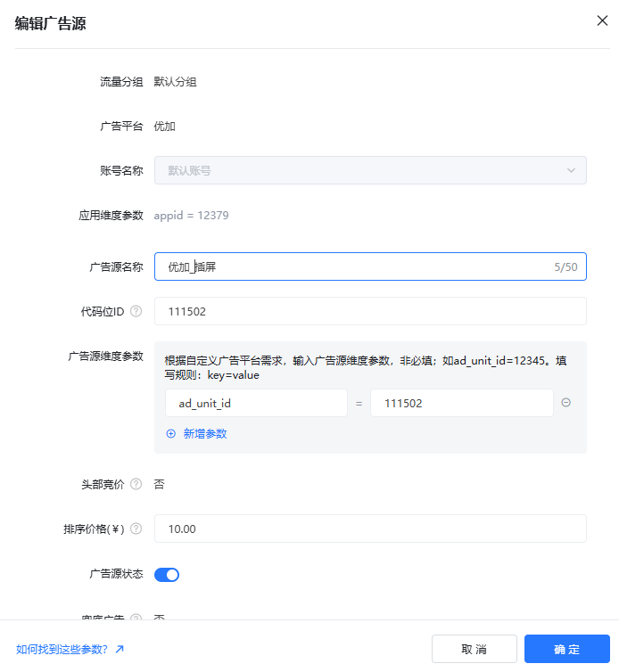The image size is (619, 672).
Task: Click the external arrow icon beside 如何找到这些参数
Action: 120,649
